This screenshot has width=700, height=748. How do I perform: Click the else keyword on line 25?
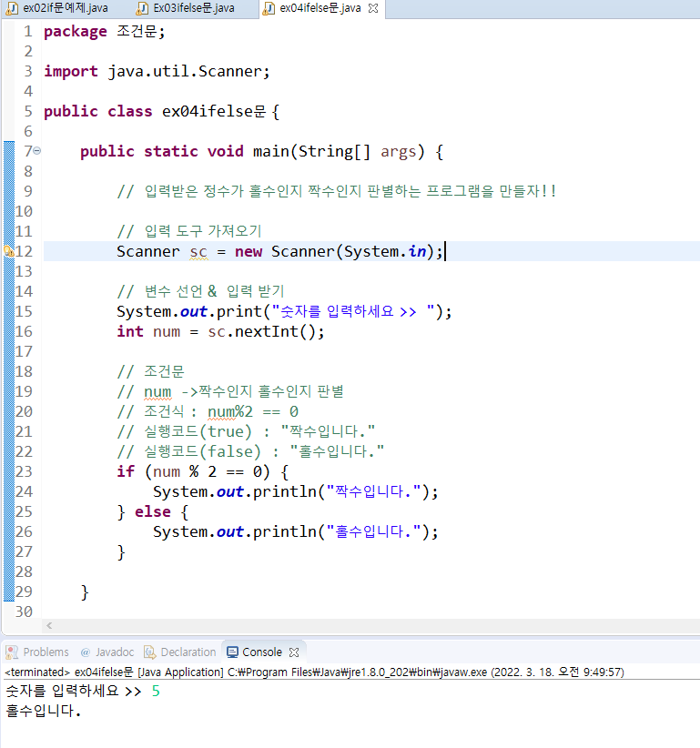pyautogui.click(x=153, y=512)
